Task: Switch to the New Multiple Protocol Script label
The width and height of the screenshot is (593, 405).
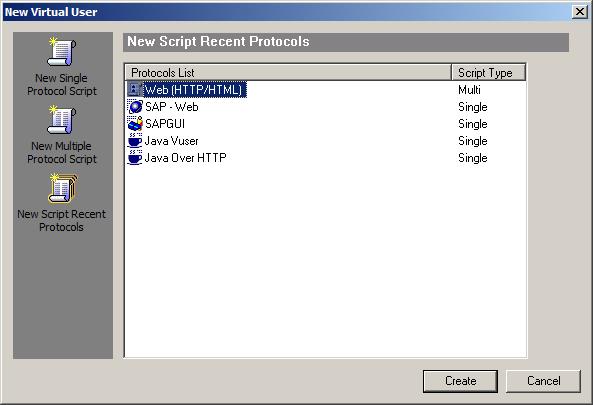Action: tap(62, 152)
